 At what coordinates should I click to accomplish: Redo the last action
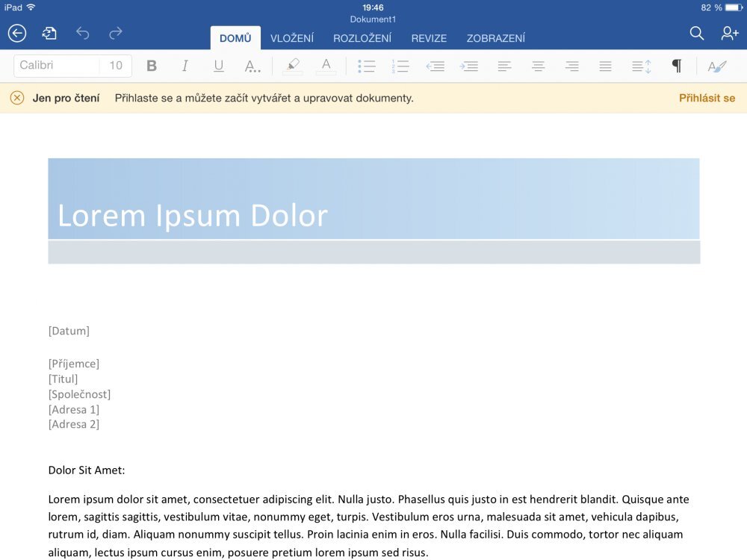point(114,34)
